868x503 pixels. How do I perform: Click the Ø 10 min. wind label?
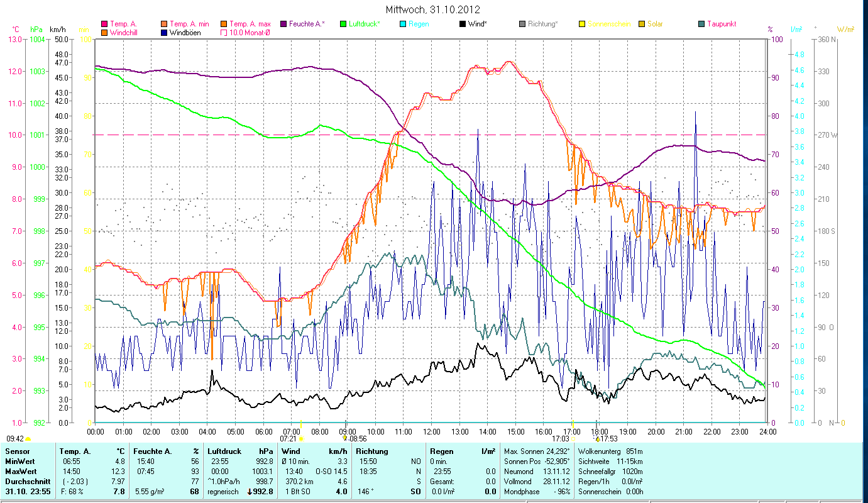point(297,462)
